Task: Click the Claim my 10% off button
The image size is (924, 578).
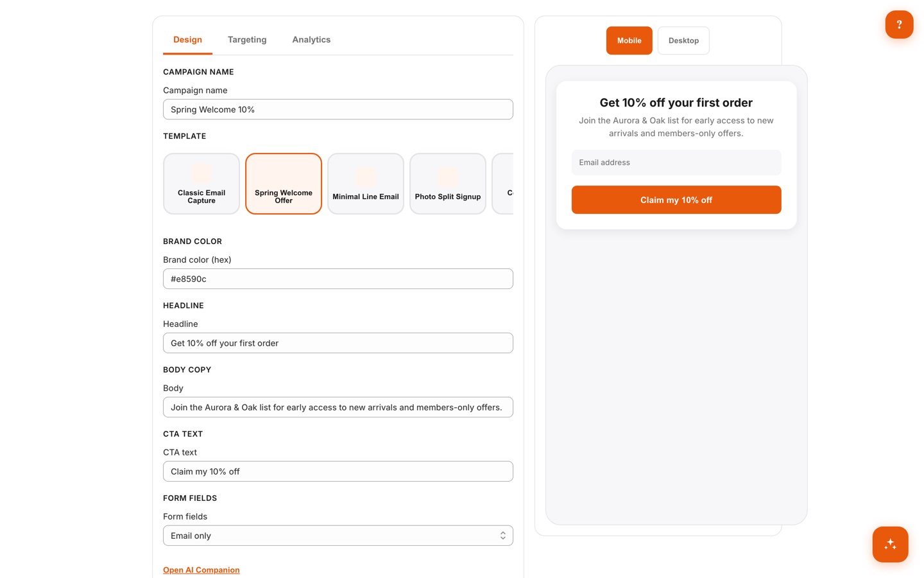Action: coord(676,200)
